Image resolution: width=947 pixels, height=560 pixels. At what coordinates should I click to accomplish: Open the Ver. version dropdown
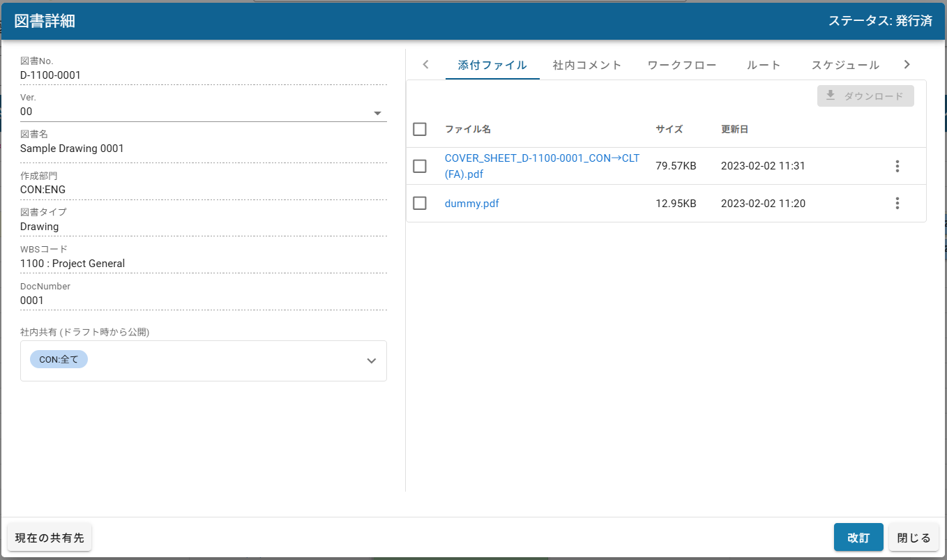[377, 112]
